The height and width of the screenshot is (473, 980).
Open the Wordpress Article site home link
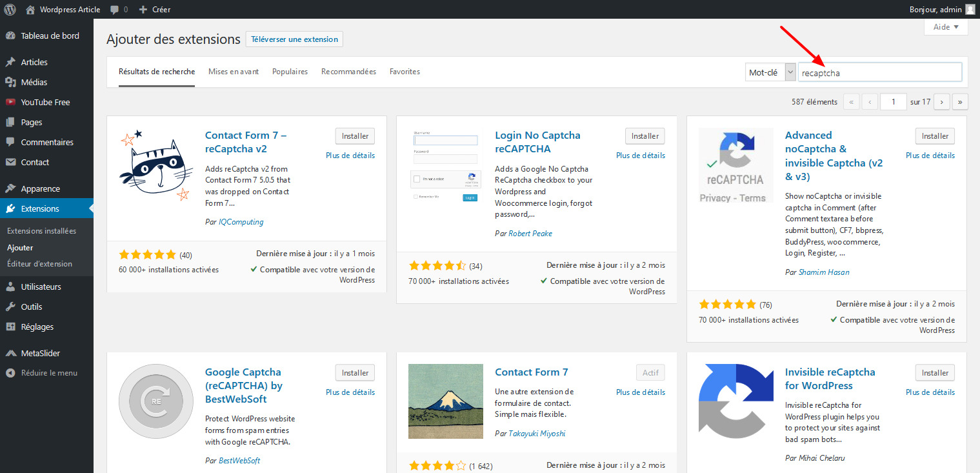click(x=63, y=10)
